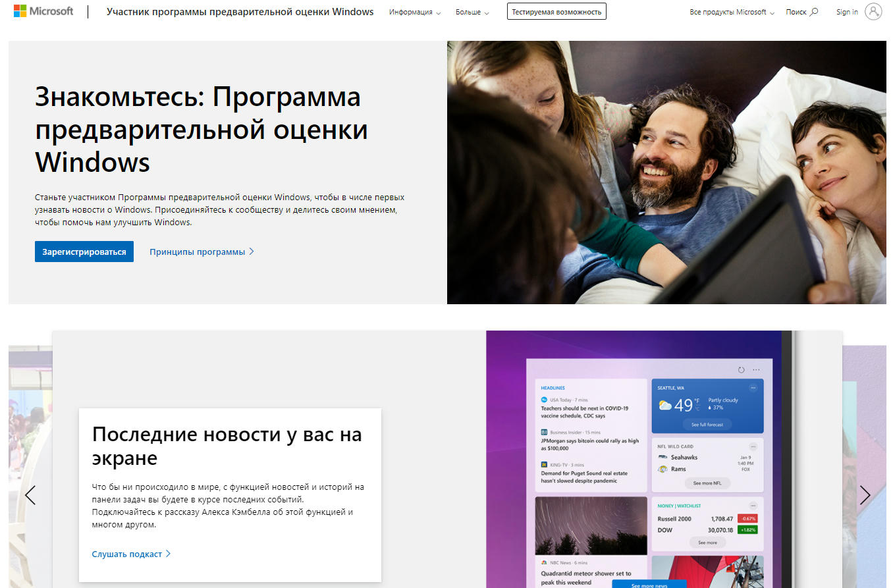The image size is (893, 588).
Task: Open the Принципы программы link
Action: (202, 252)
